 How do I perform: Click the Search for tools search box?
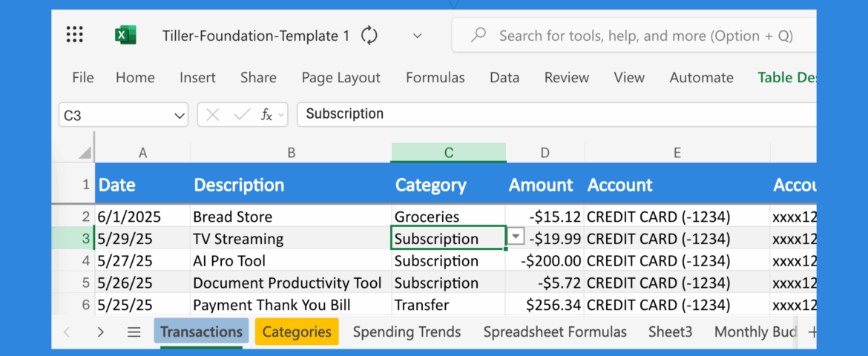tap(634, 36)
